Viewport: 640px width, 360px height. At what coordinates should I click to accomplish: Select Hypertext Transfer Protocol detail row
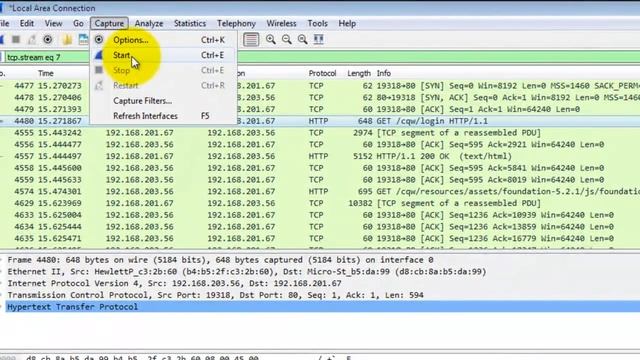pyautogui.click(x=320, y=307)
